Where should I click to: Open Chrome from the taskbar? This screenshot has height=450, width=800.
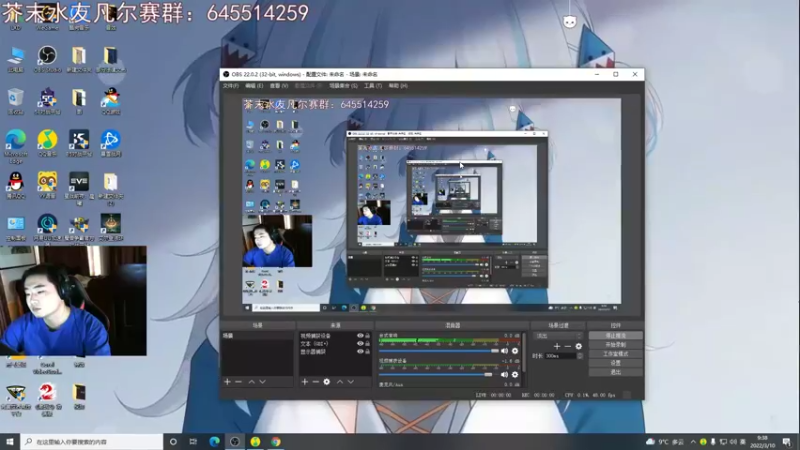click(x=276, y=442)
